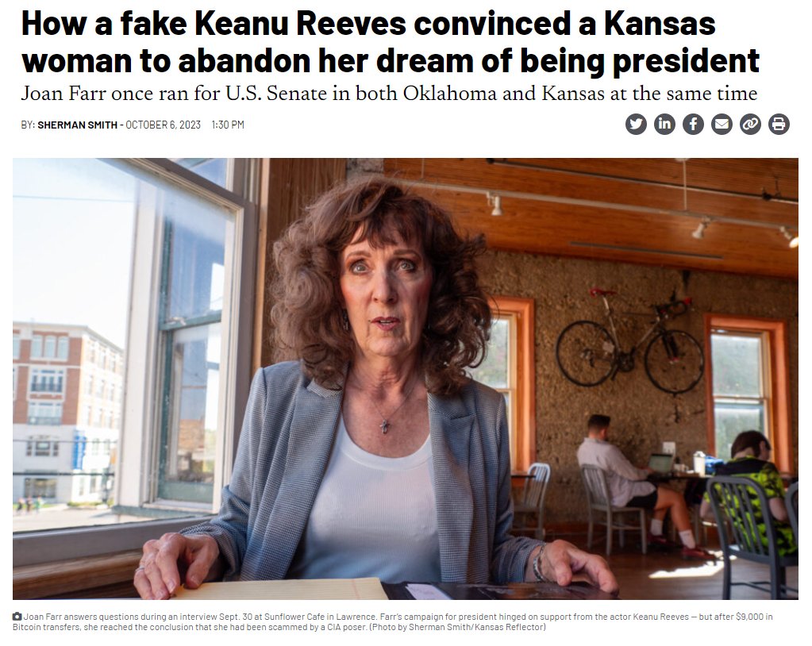Image resolution: width=812 pixels, height=646 pixels.
Task: Click the "BY:" byline label
Action: tap(28, 125)
